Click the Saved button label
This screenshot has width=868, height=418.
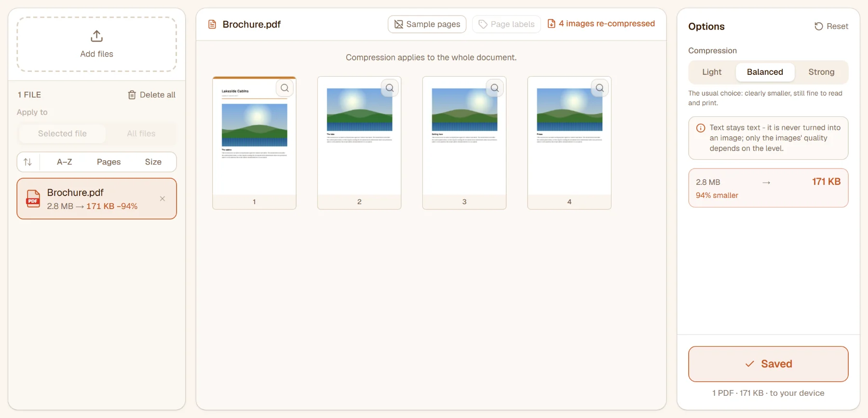click(776, 364)
